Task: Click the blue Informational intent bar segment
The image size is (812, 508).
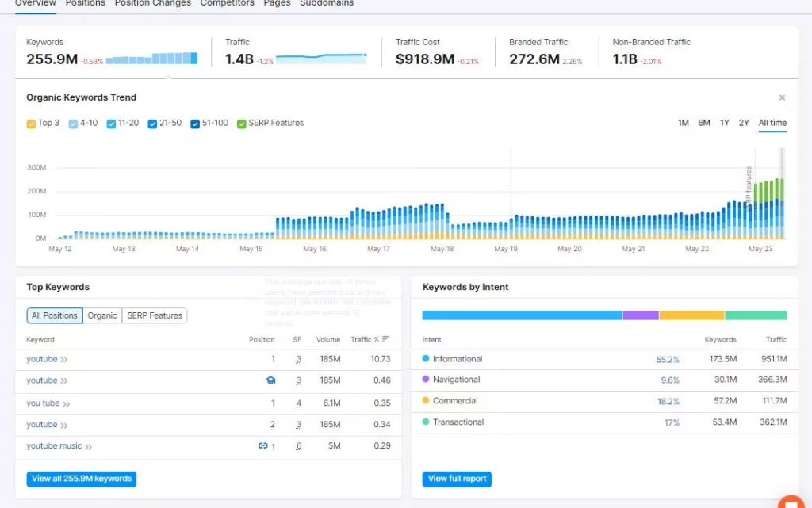Action: [x=522, y=315]
